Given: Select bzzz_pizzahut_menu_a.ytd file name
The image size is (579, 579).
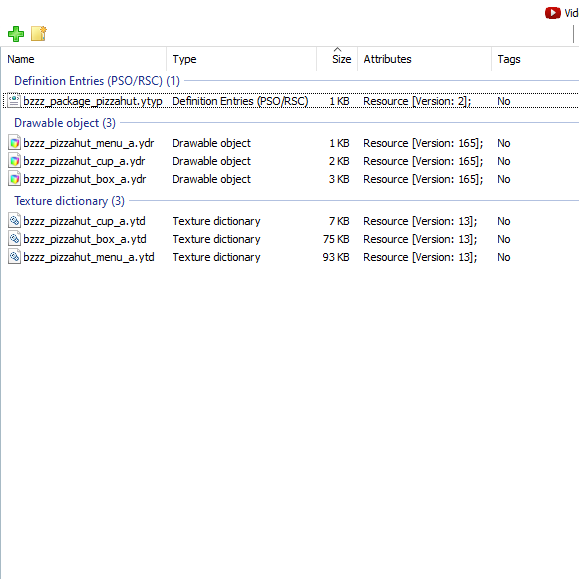Looking at the screenshot, I should click(x=89, y=257).
